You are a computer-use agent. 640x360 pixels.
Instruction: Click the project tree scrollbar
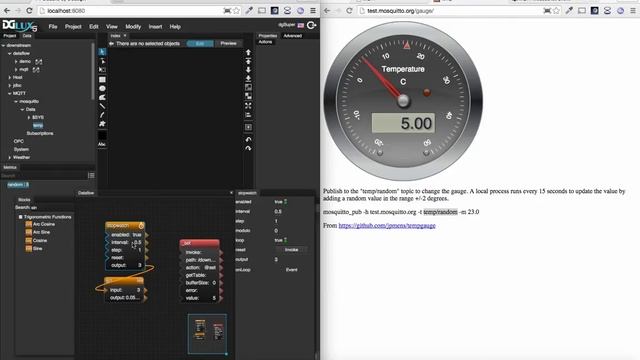[93, 71]
